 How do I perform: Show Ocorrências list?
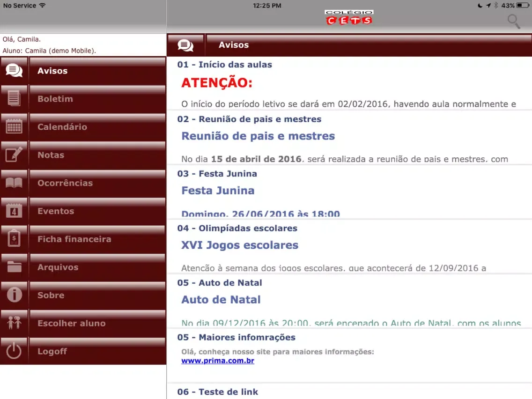pyautogui.click(x=83, y=183)
